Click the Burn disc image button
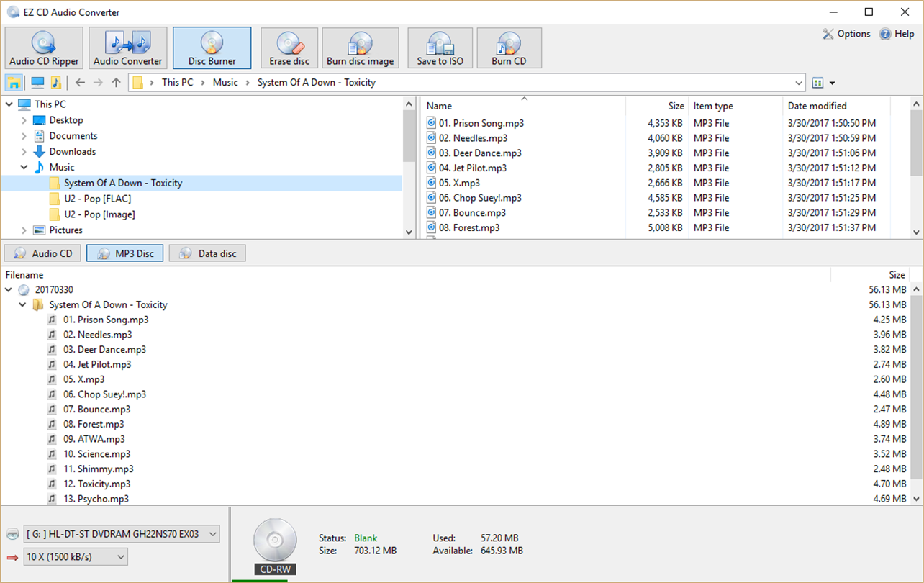Image resolution: width=924 pixels, height=583 pixels. pyautogui.click(x=361, y=48)
